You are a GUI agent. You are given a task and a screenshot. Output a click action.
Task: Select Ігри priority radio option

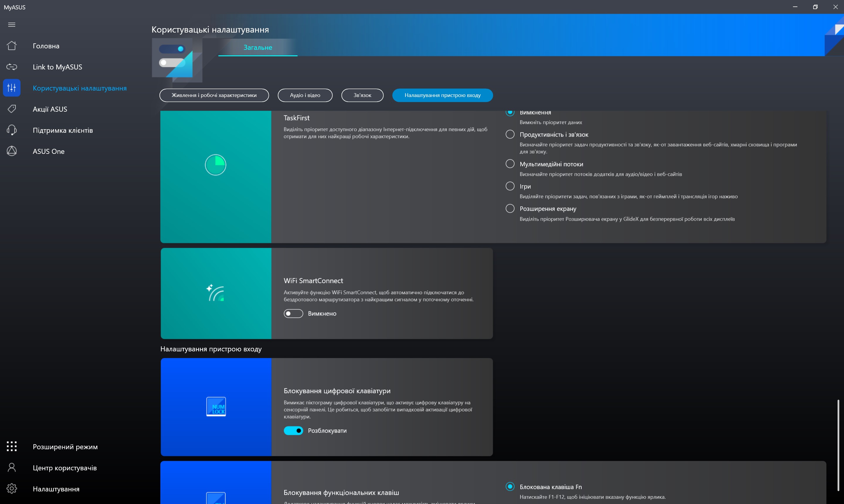510,186
